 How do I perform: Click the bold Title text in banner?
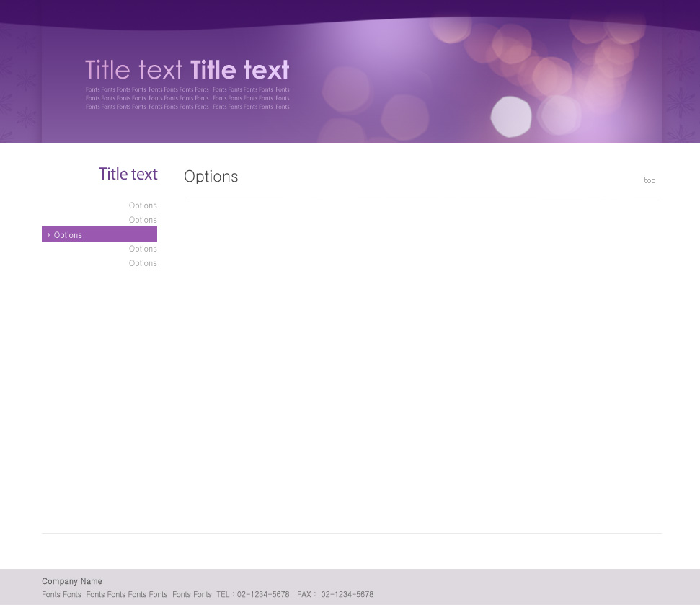239,70
